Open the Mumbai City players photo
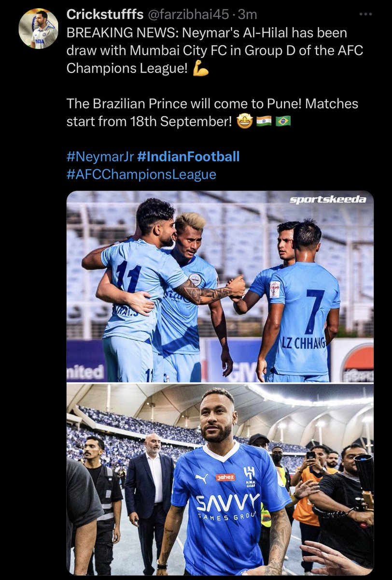This screenshot has height=580, width=392. coord(220,286)
